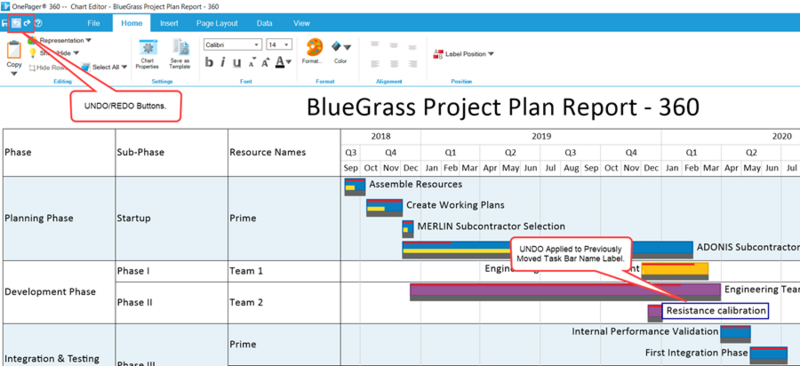Select the Assemble Resources task bar

tap(355, 187)
